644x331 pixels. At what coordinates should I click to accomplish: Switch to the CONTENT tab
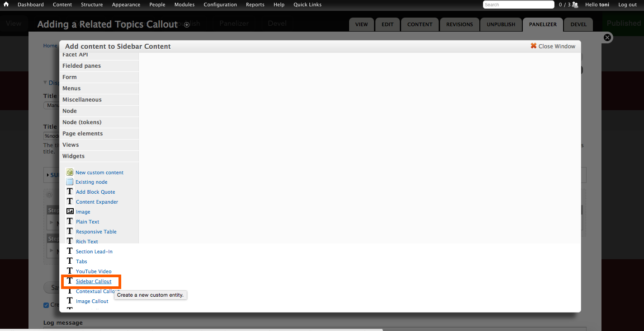coord(420,24)
